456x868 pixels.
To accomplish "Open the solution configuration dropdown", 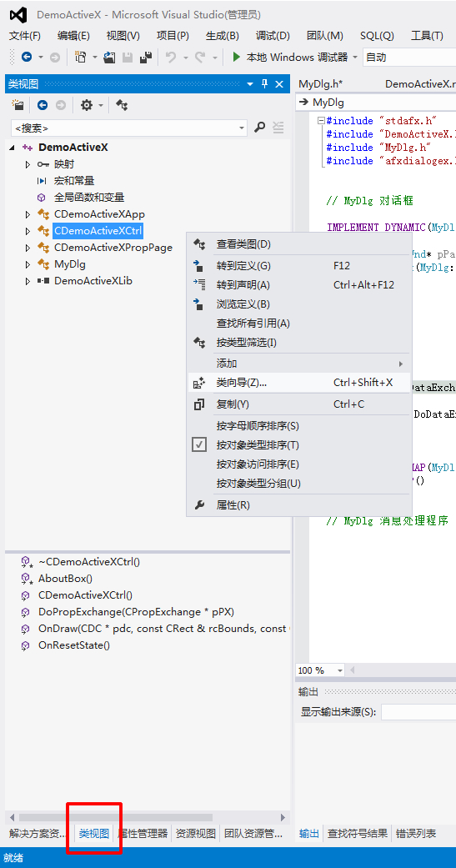I will pyautogui.click(x=409, y=57).
